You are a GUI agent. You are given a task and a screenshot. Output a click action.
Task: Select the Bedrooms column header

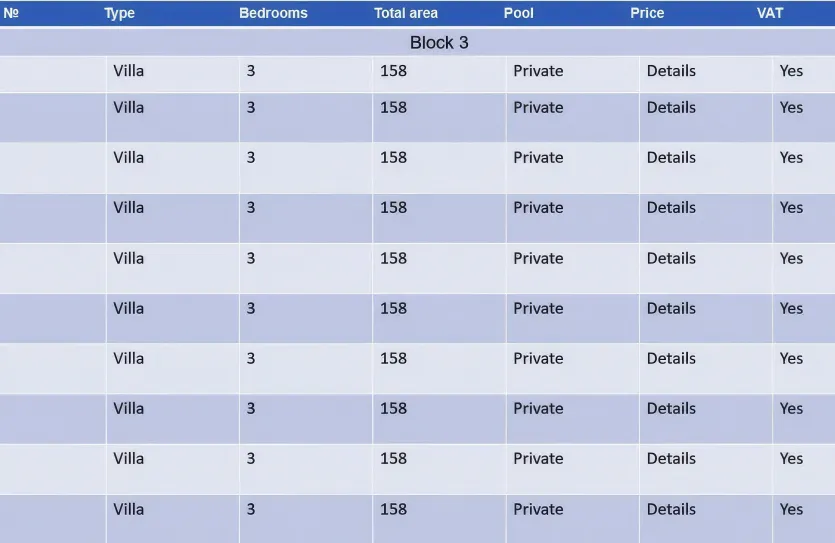tap(273, 13)
